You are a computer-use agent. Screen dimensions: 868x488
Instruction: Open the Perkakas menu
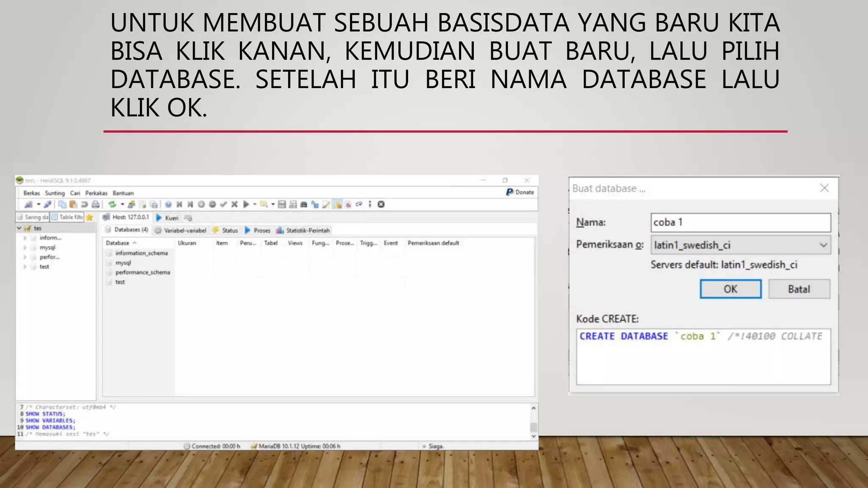96,193
